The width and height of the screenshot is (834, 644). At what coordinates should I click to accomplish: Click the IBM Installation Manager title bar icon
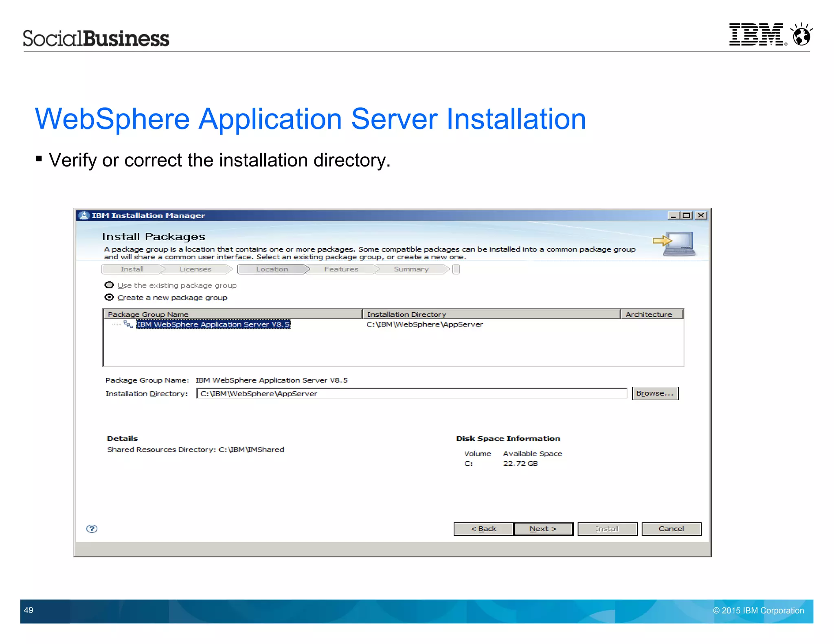coord(84,215)
